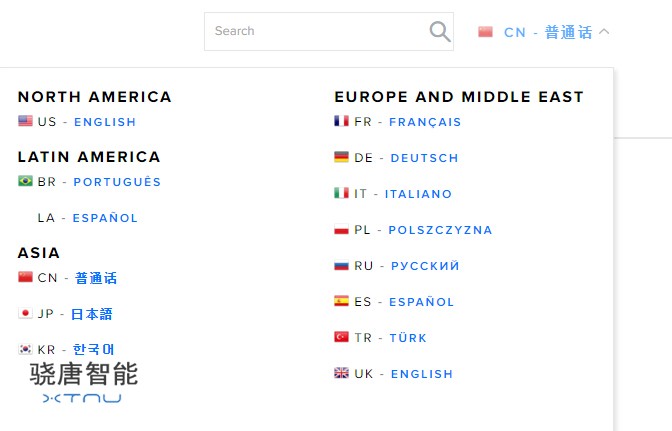Choose the Polszczyzna language link
The height and width of the screenshot is (431, 672).
coord(440,230)
